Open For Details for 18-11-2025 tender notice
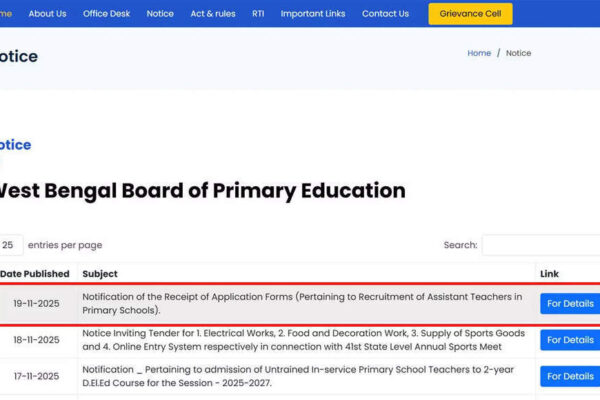Screen dimensions: 600x400 pyautogui.click(x=570, y=340)
